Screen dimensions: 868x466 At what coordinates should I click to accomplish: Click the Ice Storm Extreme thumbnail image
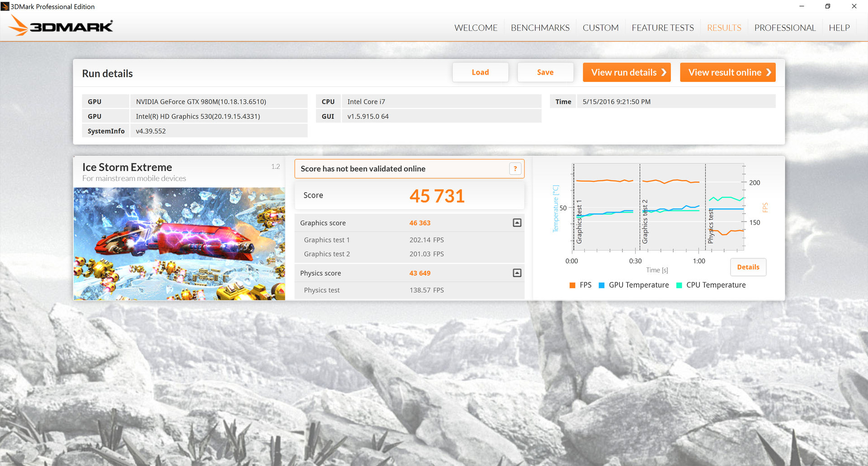coord(179,244)
